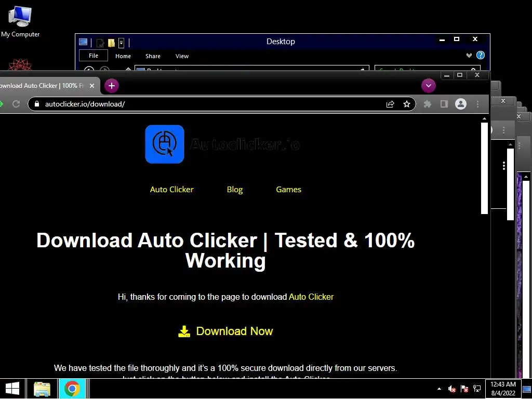Open the My Computer desktop icon
Screen dimensions: 532x399
[20, 21]
